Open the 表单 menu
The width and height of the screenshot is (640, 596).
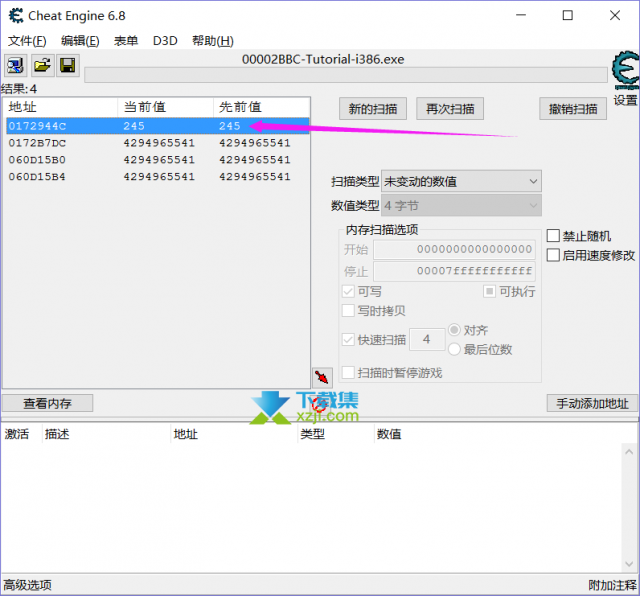click(126, 41)
